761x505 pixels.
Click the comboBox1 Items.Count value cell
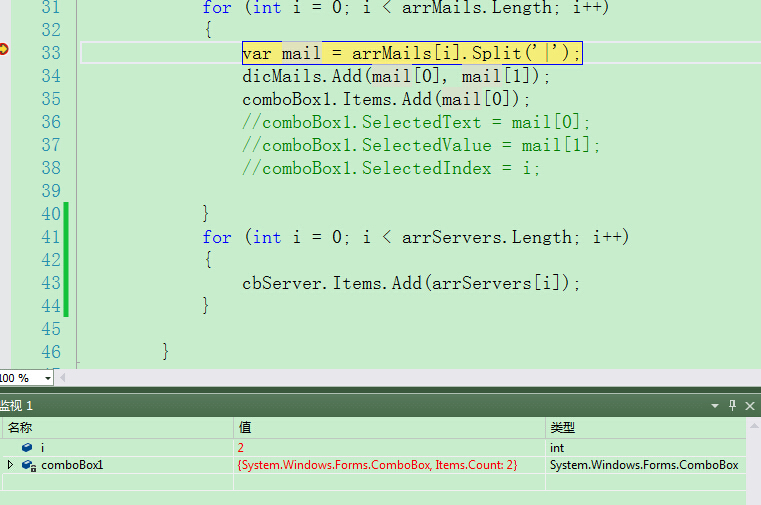click(389, 465)
